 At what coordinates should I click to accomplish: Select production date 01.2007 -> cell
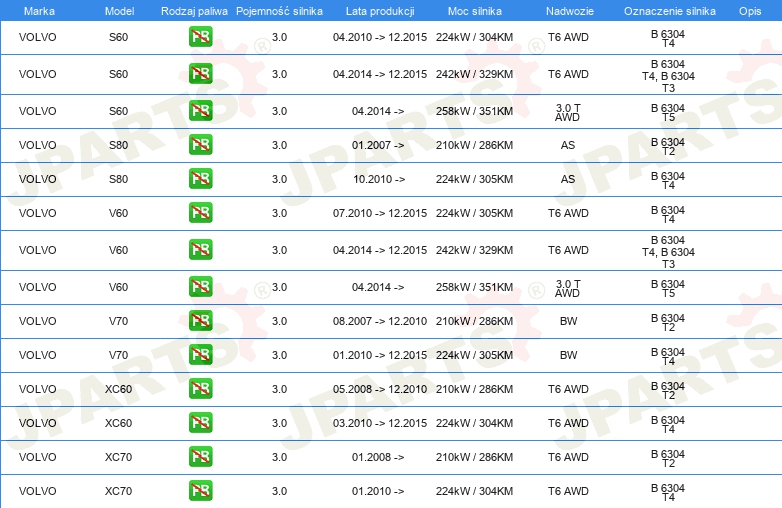pos(378,145)
